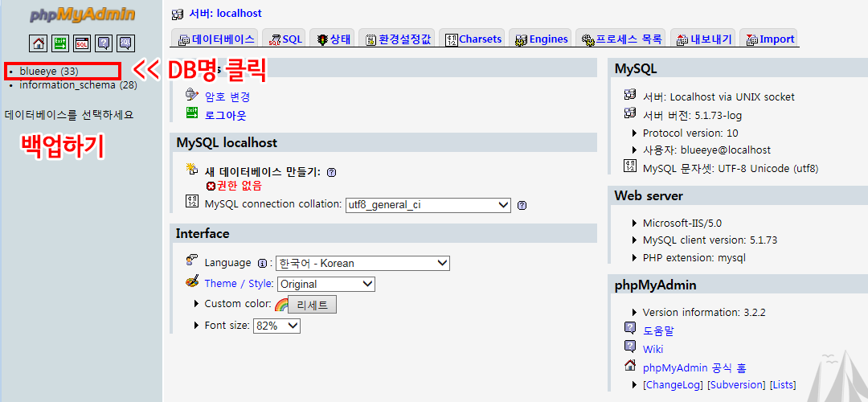The image size is (868, 402).
Task: Open the SQL query window icon
Action: tap(82, 43)
